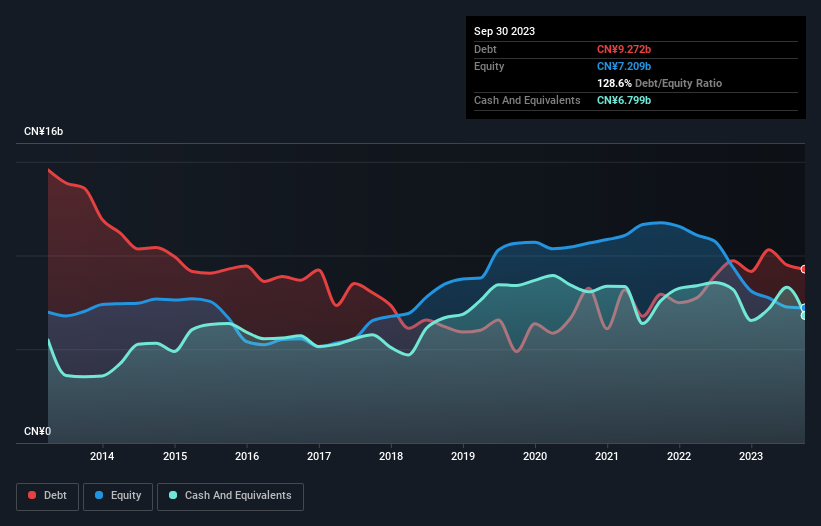Click the blue Equity endpoint marker
This screenshot has width=821, height=526.
pyautogui.click(x=804, y=308)
